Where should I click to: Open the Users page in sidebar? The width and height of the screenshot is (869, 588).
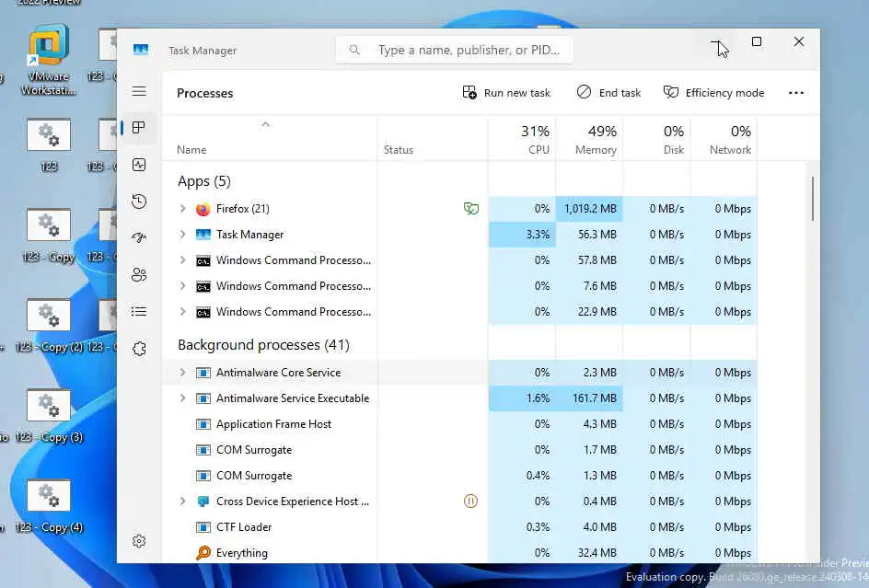pyautogui.click(x=139, y=274)
